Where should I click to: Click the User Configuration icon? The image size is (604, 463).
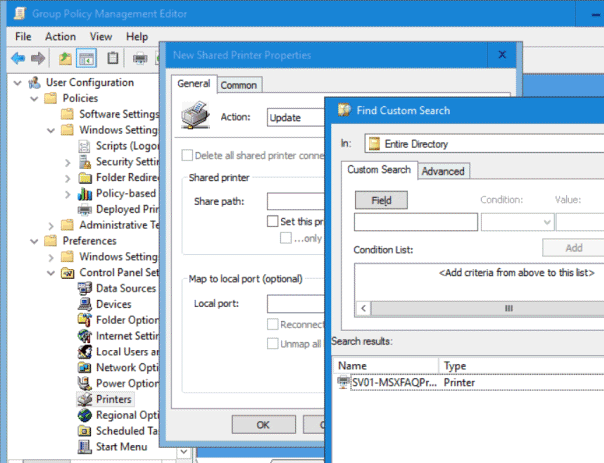[34, 82]
